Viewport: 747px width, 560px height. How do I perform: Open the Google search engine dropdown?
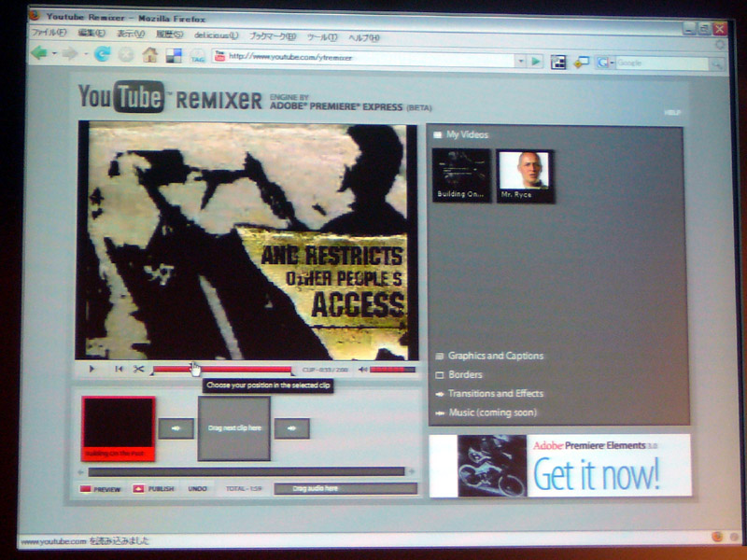click(x=604, y=63)
